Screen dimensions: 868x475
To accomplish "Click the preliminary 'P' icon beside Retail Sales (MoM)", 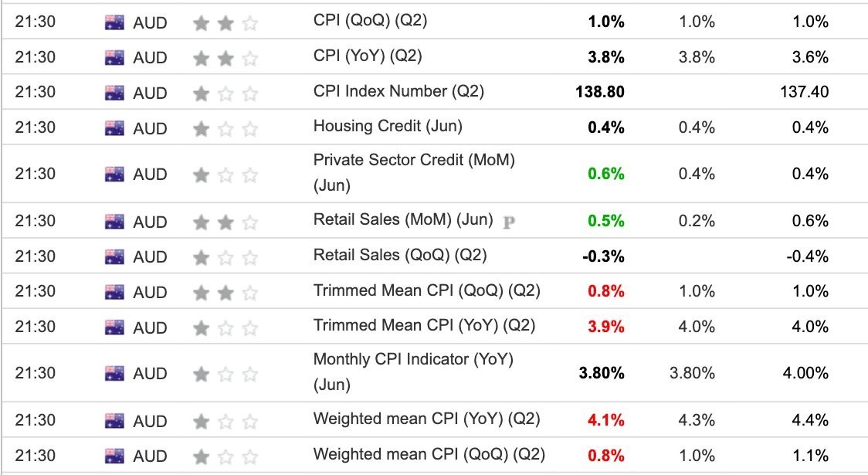I will click(509, 222).
